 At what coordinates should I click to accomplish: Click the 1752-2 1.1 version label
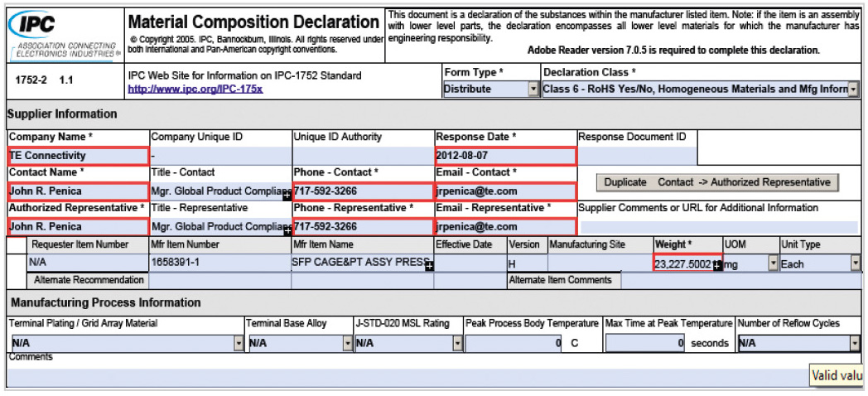44,80
